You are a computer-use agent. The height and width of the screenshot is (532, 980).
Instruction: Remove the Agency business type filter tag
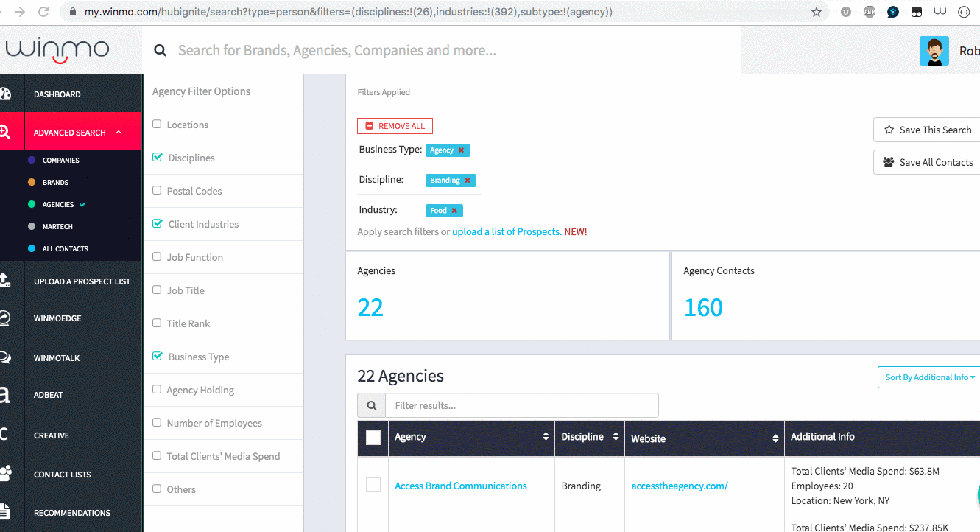(x=461, y=150)
